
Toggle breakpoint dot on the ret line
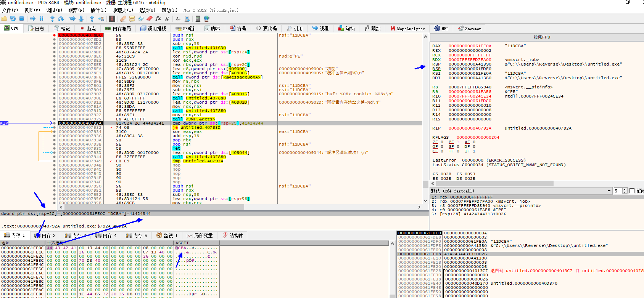click(54, 149)
